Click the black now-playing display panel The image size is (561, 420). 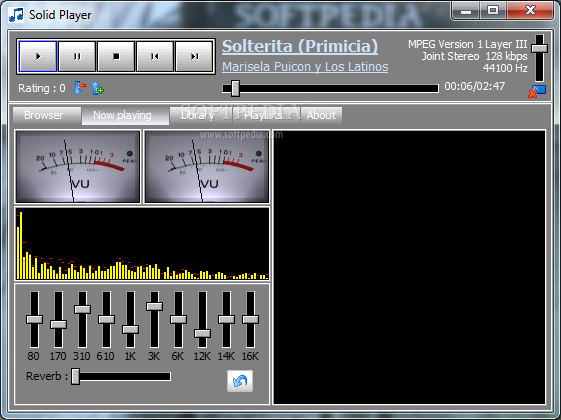(409, 267)
